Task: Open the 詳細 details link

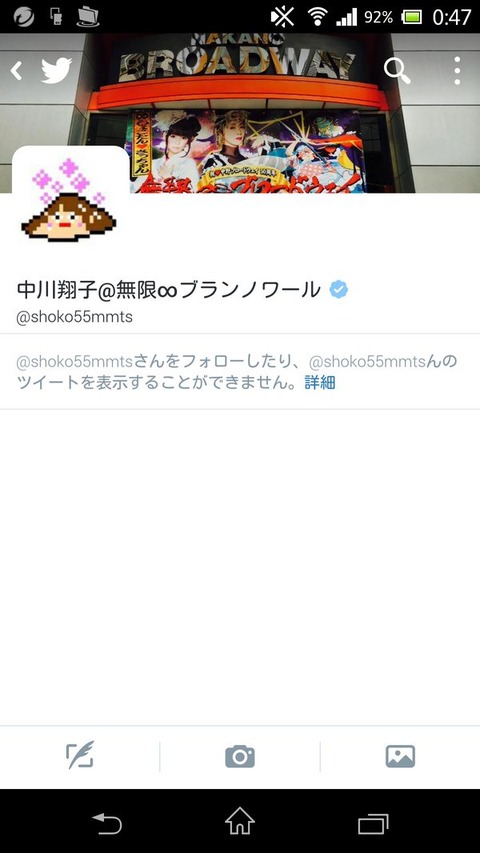Action: 319,382
